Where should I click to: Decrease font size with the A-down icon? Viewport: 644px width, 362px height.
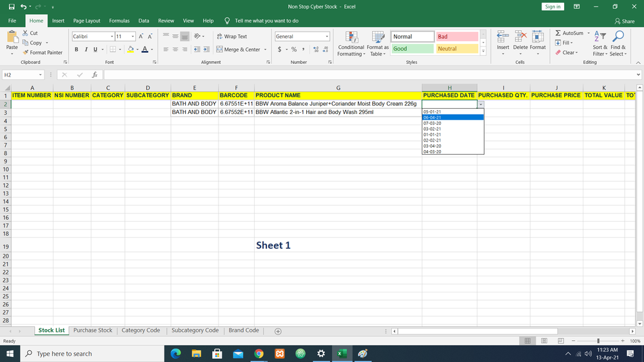(x=150, y=37)
